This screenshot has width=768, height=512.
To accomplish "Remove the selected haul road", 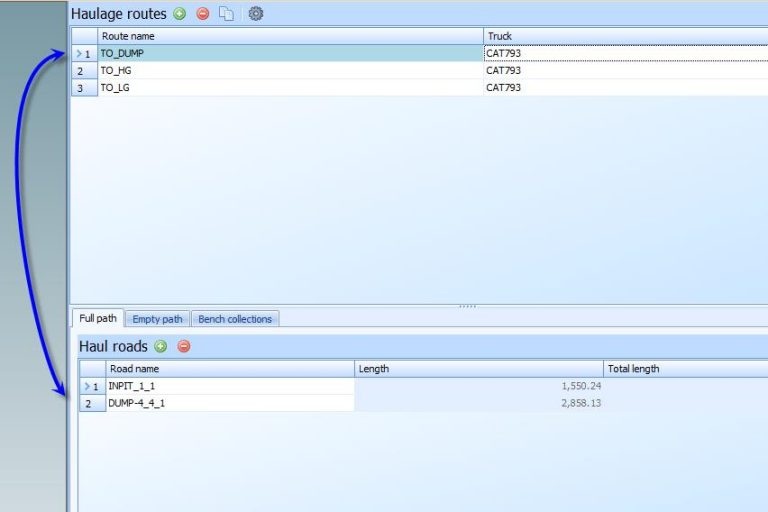I will [x=184, y=347].
